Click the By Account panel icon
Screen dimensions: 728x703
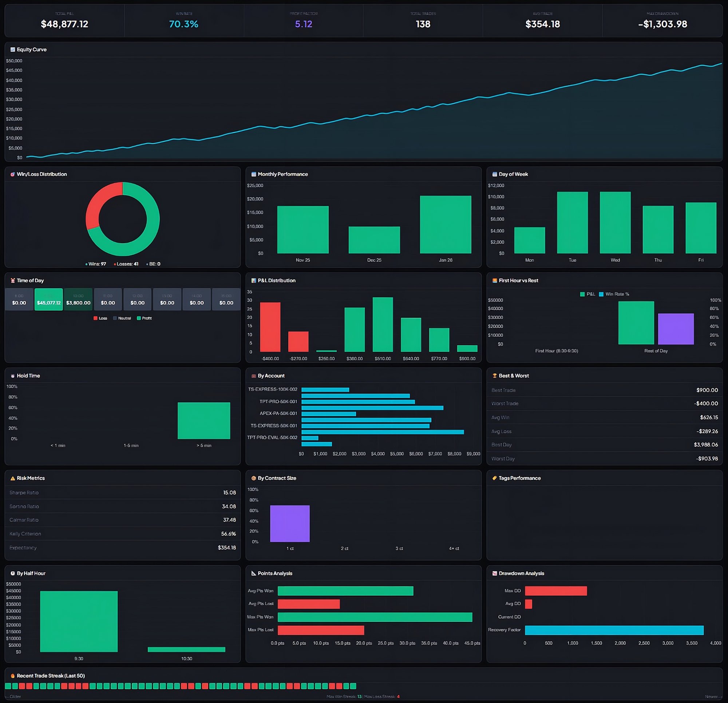click(x=254, y=376)
